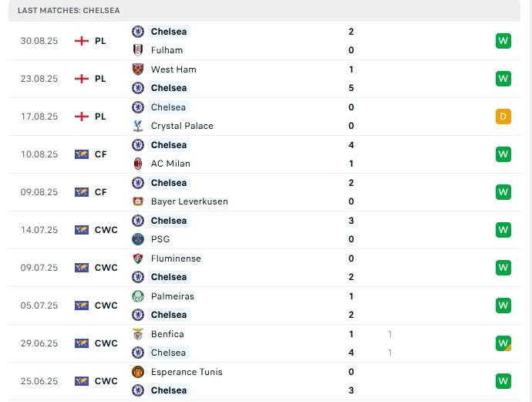Click the draw badge for Crystal Palace match

(503, 117)
